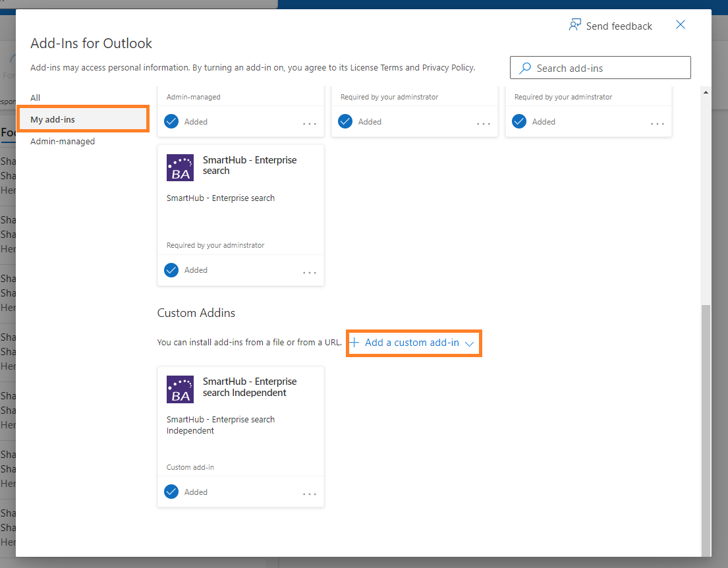This screenshot has height=568, width=728.
Task: Click the magnifier icon in search box
Action: coord(525,68)
